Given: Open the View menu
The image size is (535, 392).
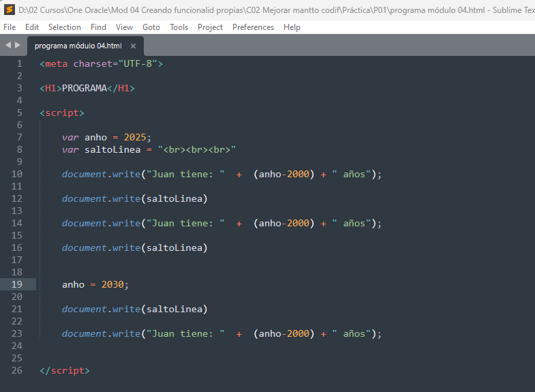Looking at the screenshot, I should (124, 27).
